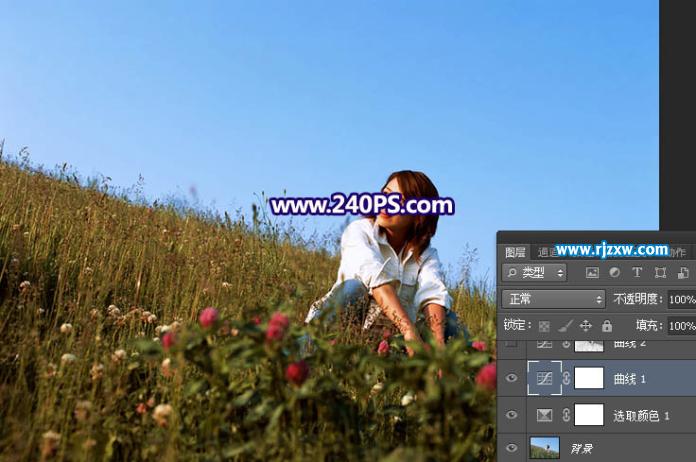Lock layer position with the move lock icon
This screenshot has width=696, height=462.
coord(586,326)
